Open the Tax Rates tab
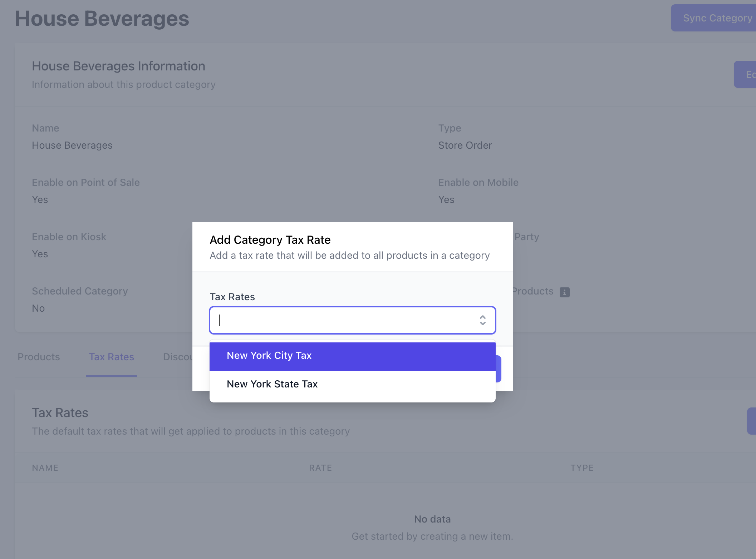This screenshot has width=756, height=559. point(111,357)
